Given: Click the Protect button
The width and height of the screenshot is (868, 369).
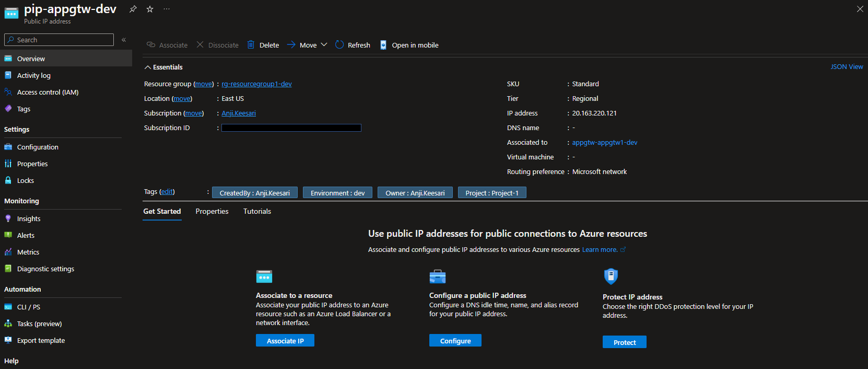Looking at the screenshot, I should click(x=624, y=342).
